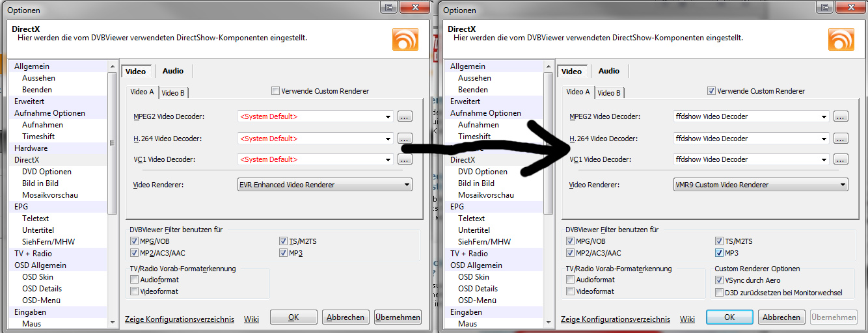Switch to Audio tab in right window
The image size is (868, 333).
click(609, 71)
